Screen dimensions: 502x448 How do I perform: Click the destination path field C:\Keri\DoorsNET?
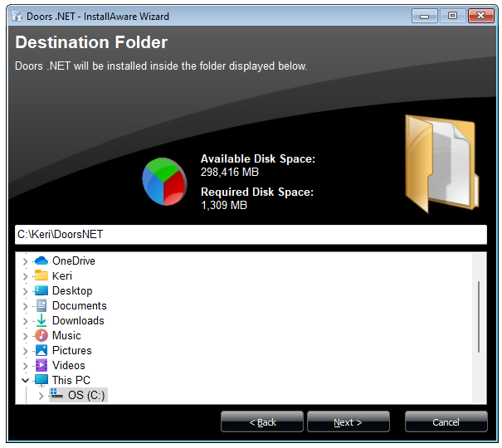[251, 234]
